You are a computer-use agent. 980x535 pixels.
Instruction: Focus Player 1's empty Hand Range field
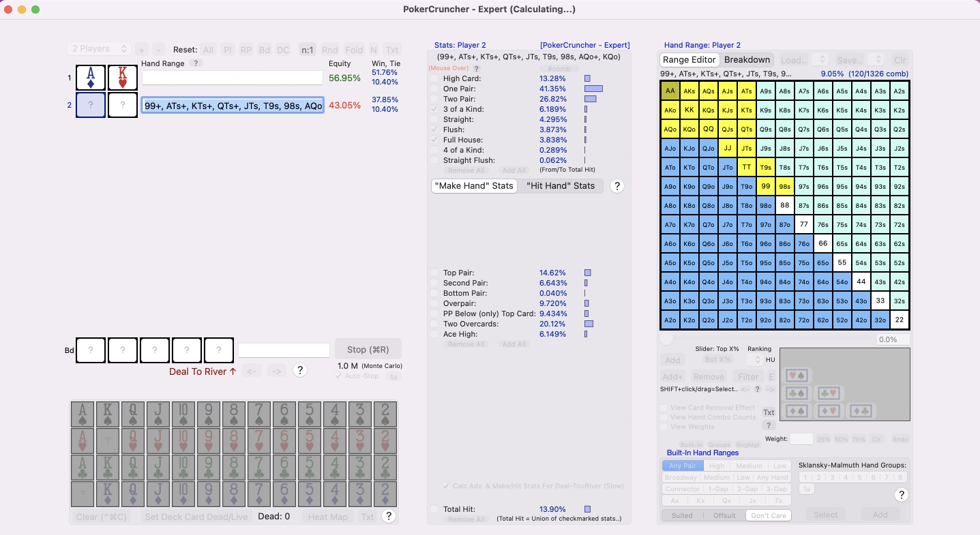(232, 78)
